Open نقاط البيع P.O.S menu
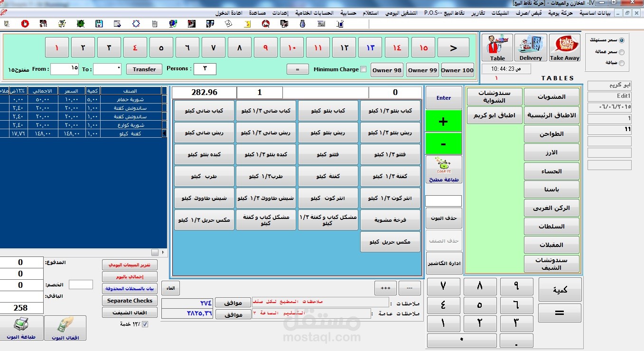644x351 pixels. tap(444, 13)
